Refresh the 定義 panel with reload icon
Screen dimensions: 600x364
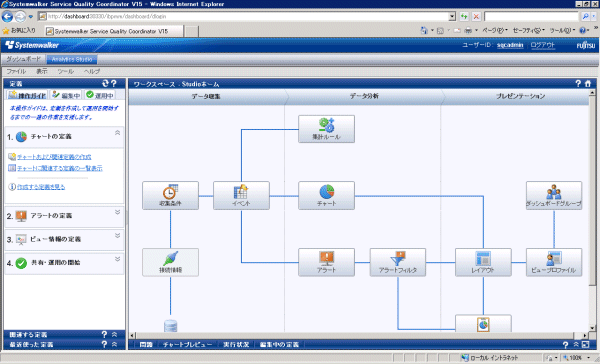tap(105, 83)
